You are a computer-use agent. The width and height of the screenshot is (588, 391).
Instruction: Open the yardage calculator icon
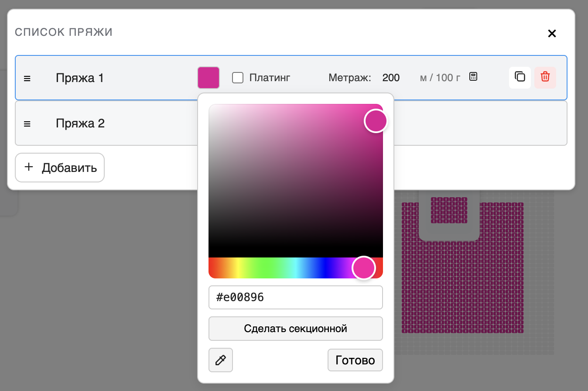[x=473, y=77]
